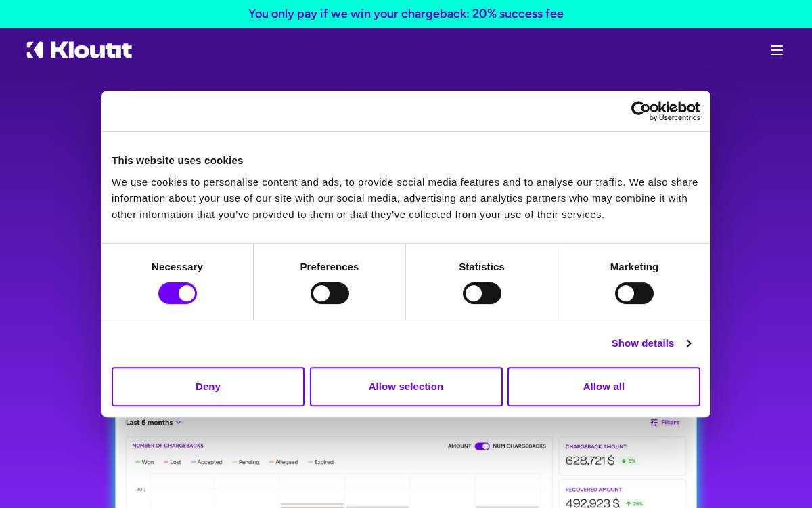Image resolution: width=812 pixels, height=508 pixels.
Task: Click the Allow all button
Action: (604, 387)
